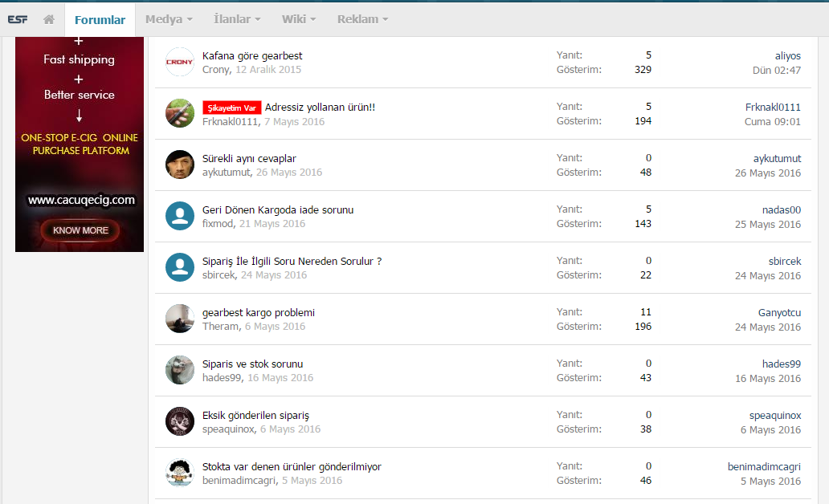The width and height of the screenshot is (829, 504).
Task: Click last post date Cuma 09:01
Action: pyautogui.click(x=773, y=121)
